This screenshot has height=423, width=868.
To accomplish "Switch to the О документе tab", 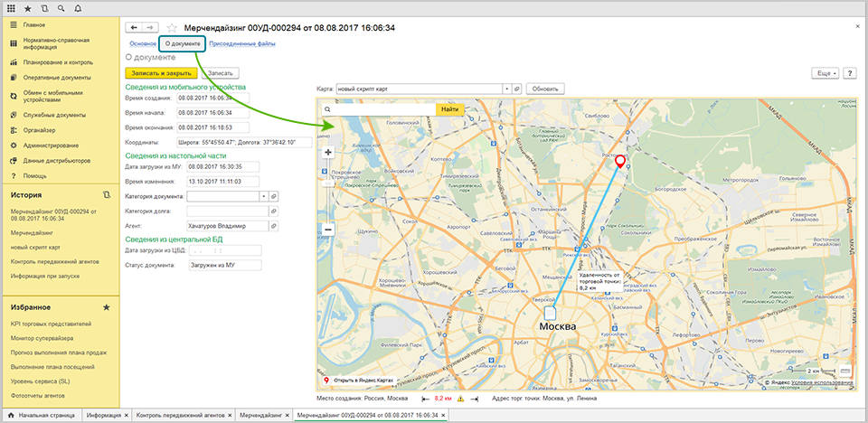I will (x=183, y=43).
